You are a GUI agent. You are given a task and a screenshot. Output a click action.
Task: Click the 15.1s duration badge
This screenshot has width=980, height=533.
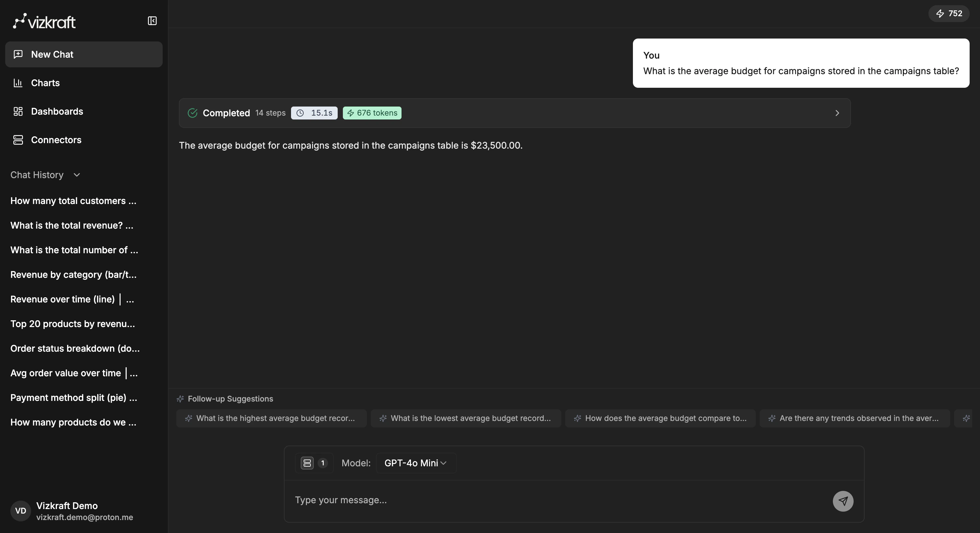coord(314,113)
